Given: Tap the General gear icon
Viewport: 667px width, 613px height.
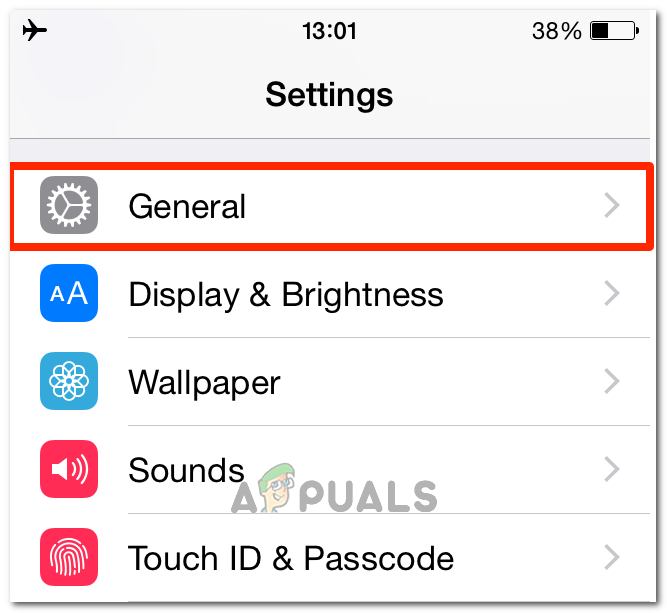Looking at the screenshot, I should click(x=69, y=205).
